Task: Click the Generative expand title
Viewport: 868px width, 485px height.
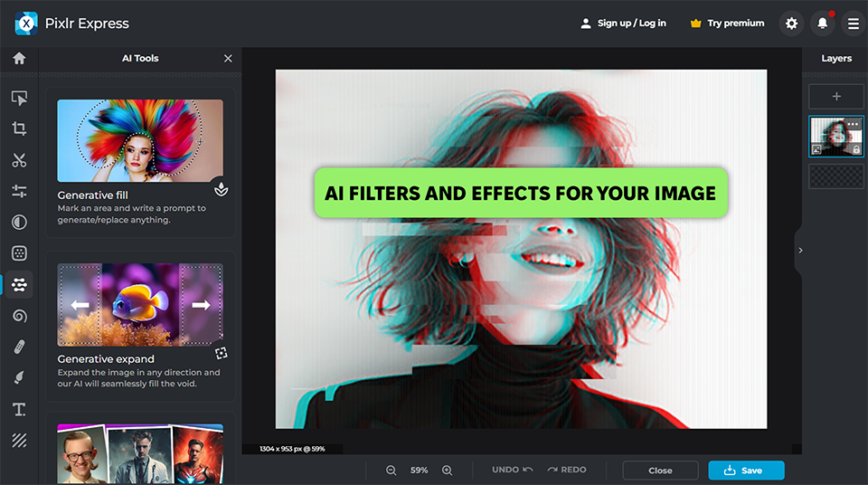Action: (x=106, y=359)
